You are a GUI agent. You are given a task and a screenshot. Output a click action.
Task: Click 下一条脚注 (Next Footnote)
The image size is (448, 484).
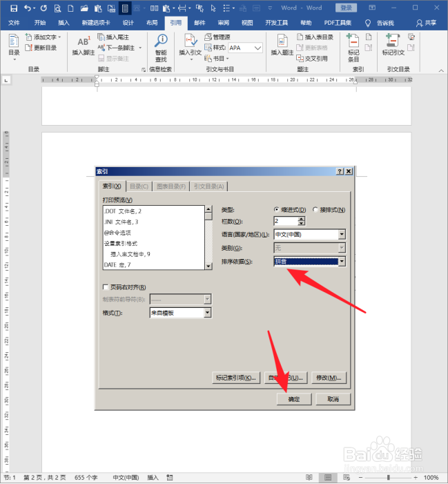[117, 48]
